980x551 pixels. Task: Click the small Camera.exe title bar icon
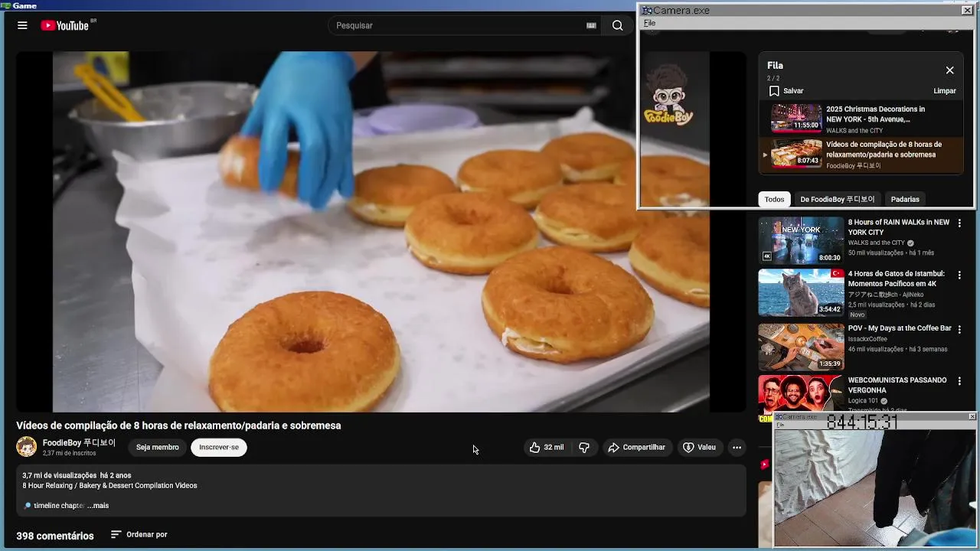point(779,417)
